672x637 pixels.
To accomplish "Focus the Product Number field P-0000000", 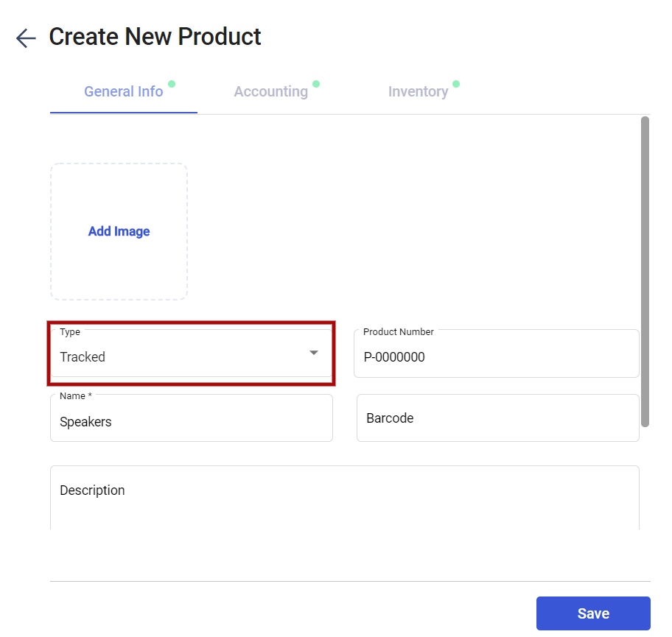I will [497, 353].
